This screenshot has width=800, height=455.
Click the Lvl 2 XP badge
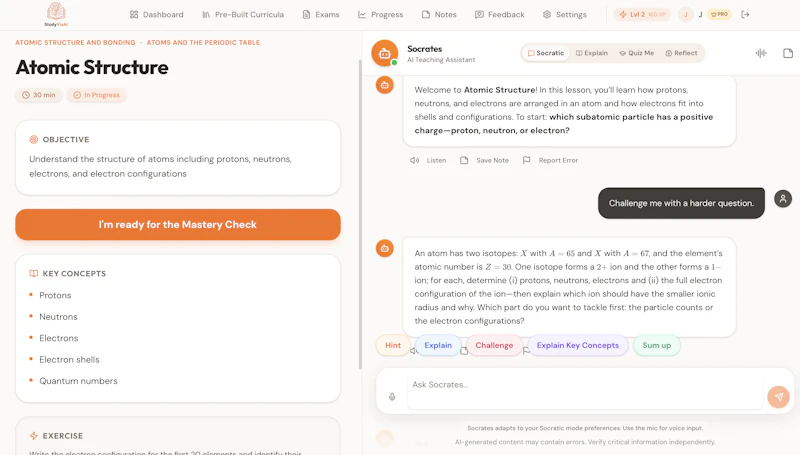[642, 14]
